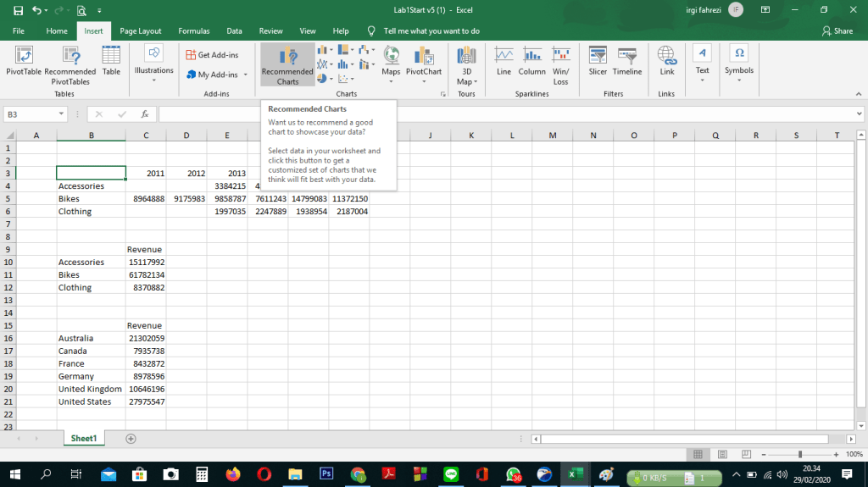
Task: Switch to the Page Layout ribbon tab
Action: pyautogui.click(x=141, y=30)
